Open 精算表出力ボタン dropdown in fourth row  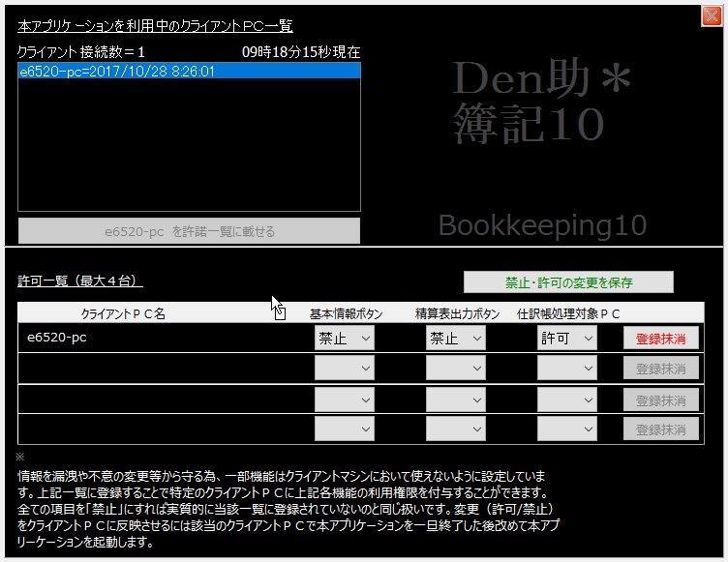(455, 429)
